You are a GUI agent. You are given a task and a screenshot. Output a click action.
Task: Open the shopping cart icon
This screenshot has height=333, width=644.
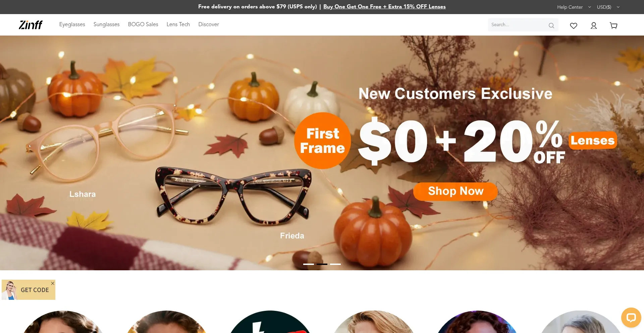pos(613,25)
